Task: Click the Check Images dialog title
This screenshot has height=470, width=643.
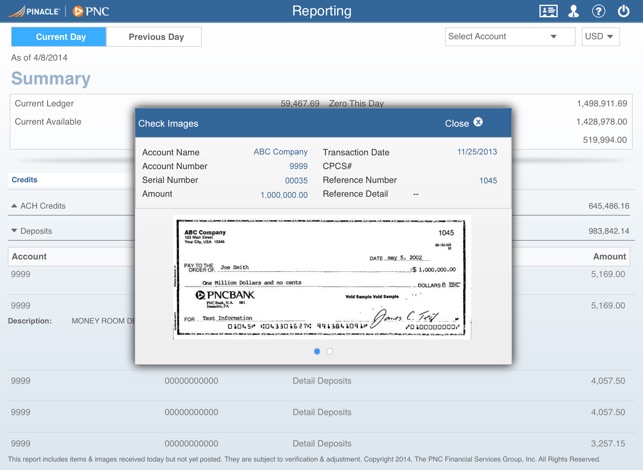Action: click(168, 123)
